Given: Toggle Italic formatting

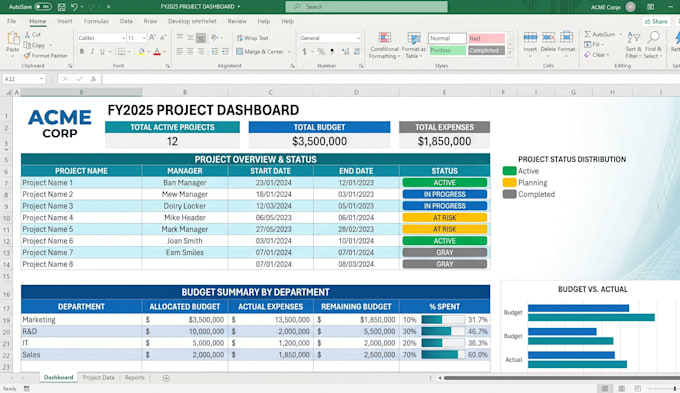Looking at the screenshot, I should [x=92, y=52].
